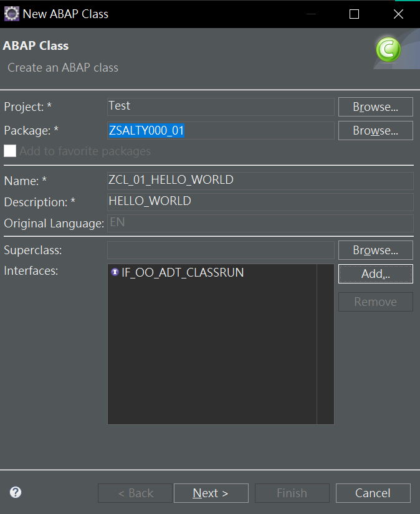This screenshot has height=514, width=420.
Task: Focus the Package field ZSALTY000_01
Action: 221,130
